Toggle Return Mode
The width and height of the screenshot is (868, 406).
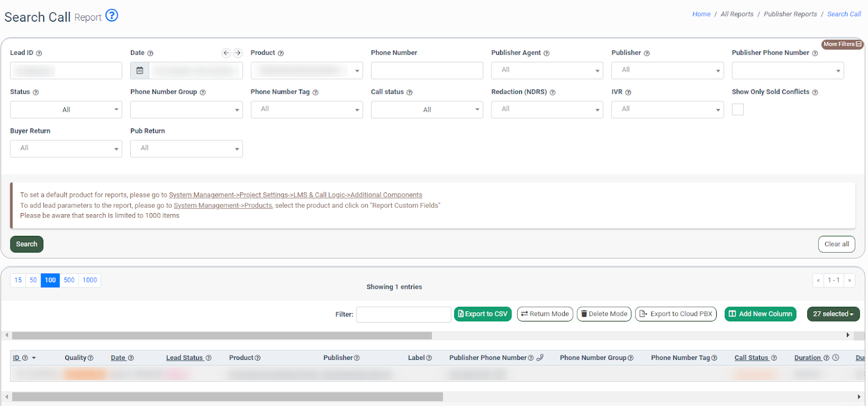(x=545, y=314)
